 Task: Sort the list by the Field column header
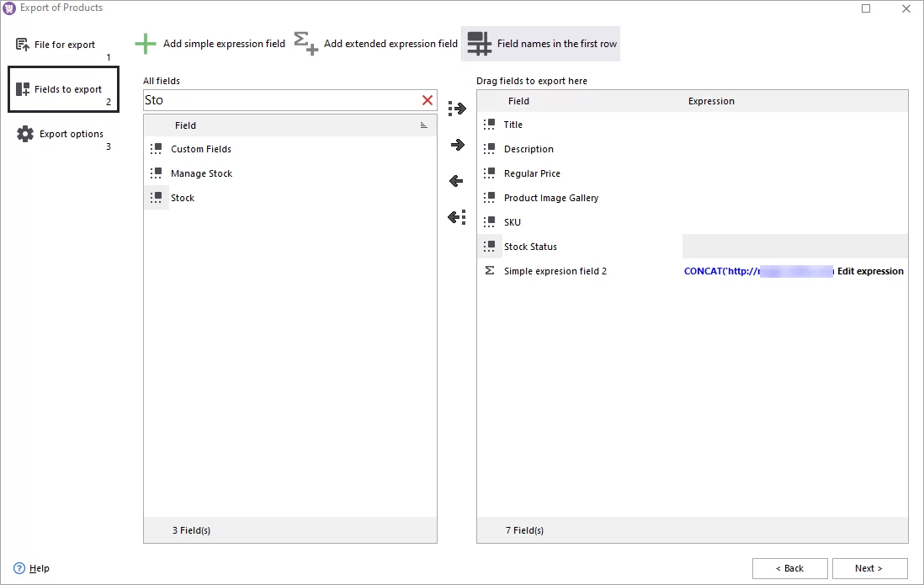click(x=185, y=125)
